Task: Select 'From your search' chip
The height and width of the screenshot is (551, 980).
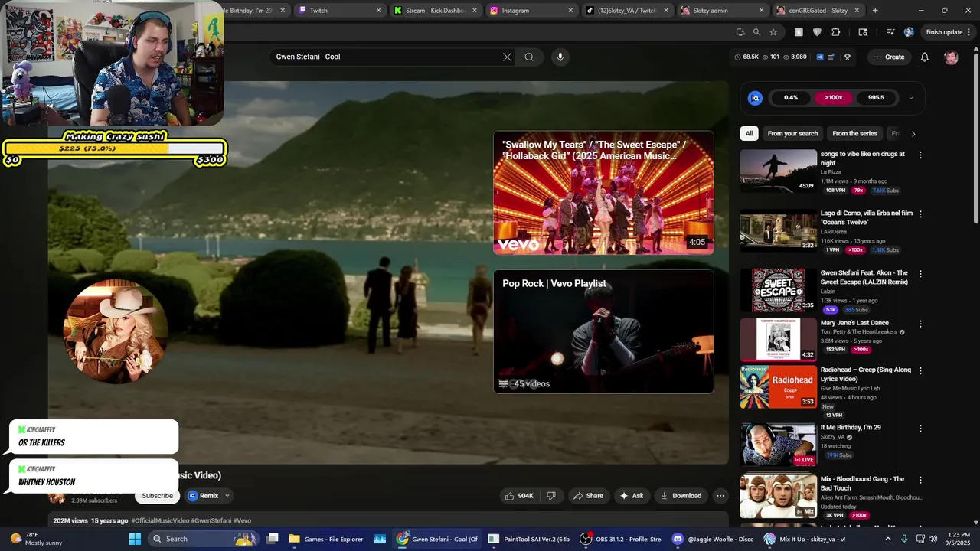Action: (792, 134)
